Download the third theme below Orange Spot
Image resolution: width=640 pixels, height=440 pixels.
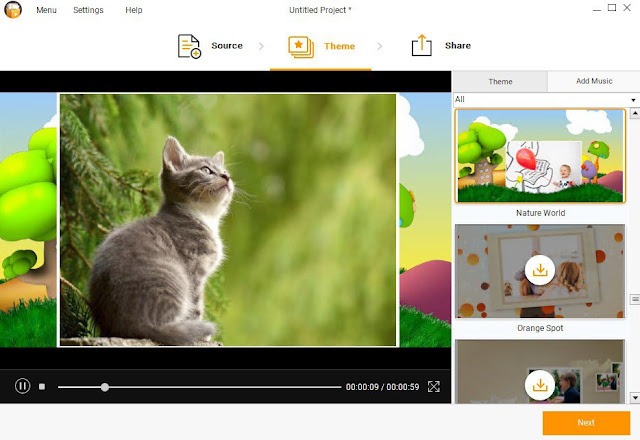[x=540, y=385]
